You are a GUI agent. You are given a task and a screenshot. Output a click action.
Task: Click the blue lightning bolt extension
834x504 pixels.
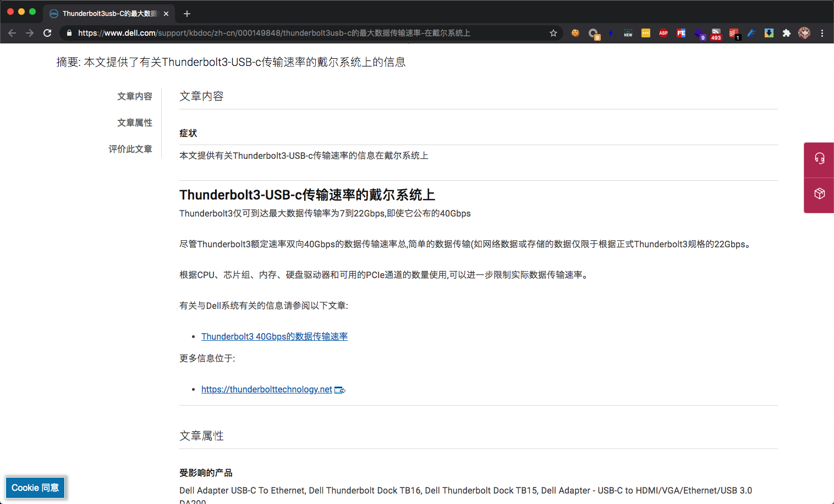tap(611, 33)
